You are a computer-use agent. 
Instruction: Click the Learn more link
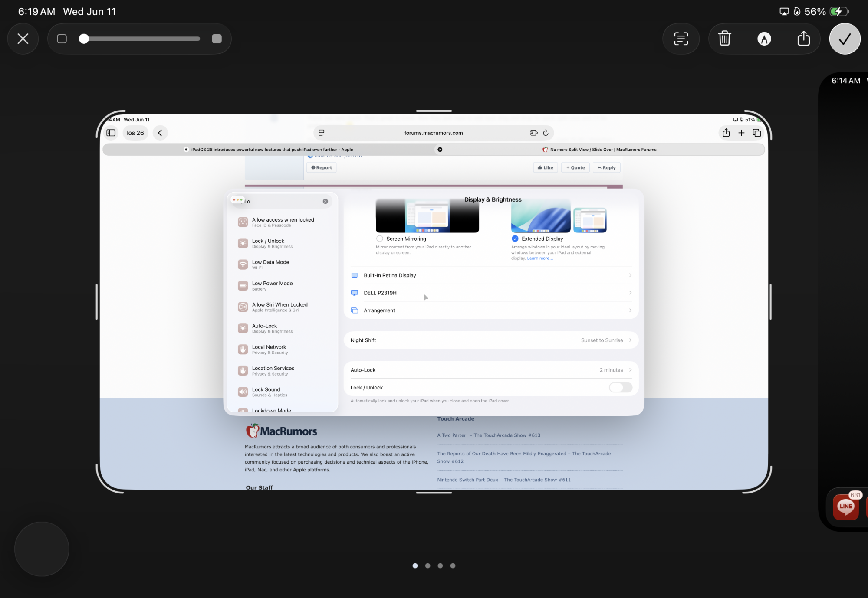tap(539, 258)
